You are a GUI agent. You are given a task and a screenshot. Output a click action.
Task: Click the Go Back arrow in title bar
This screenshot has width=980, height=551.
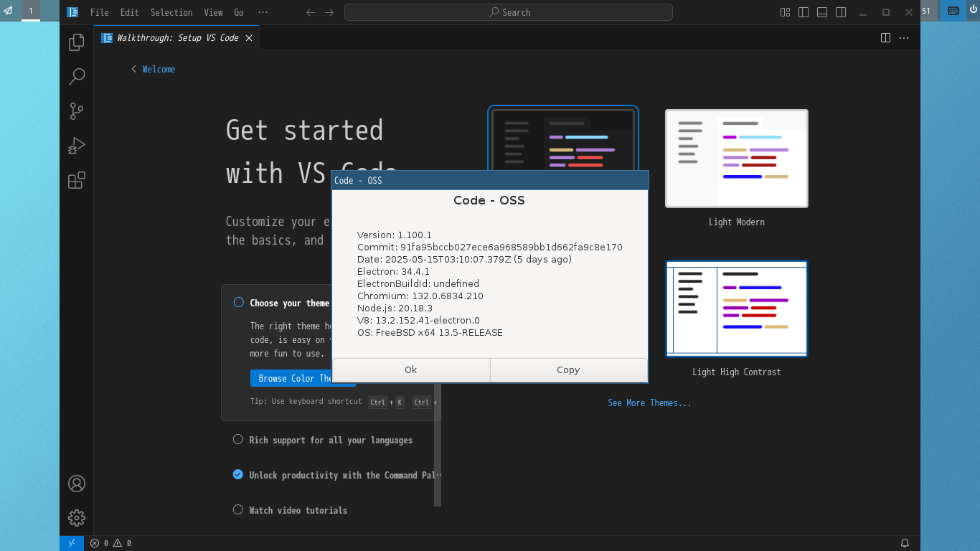click(x=311, y=12)
